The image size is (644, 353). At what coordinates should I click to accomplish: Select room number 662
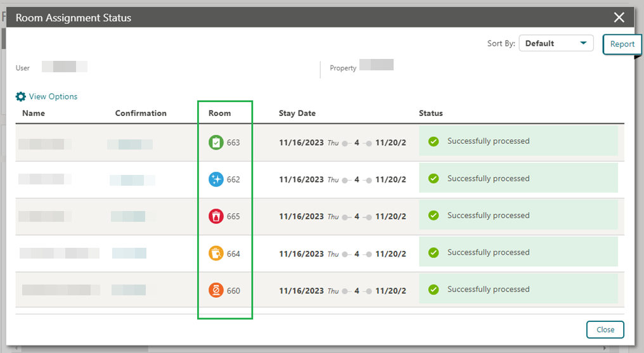(x=233, y=180)
